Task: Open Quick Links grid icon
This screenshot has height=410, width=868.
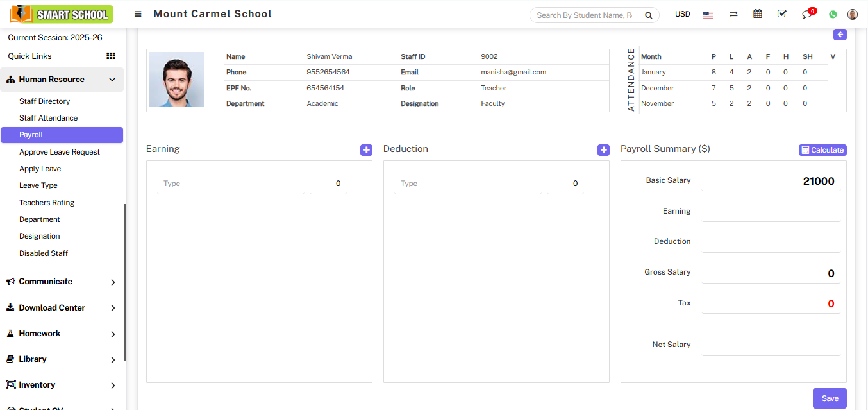Action: [111, 56]
